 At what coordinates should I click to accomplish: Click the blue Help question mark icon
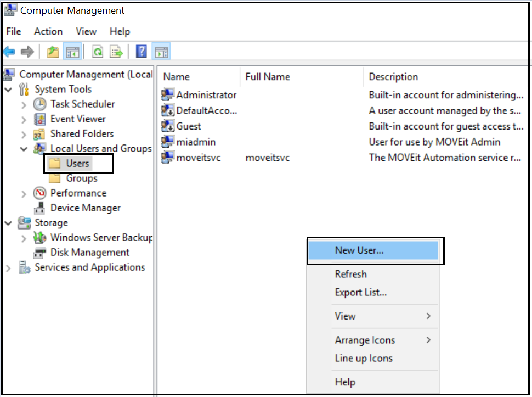142,52
